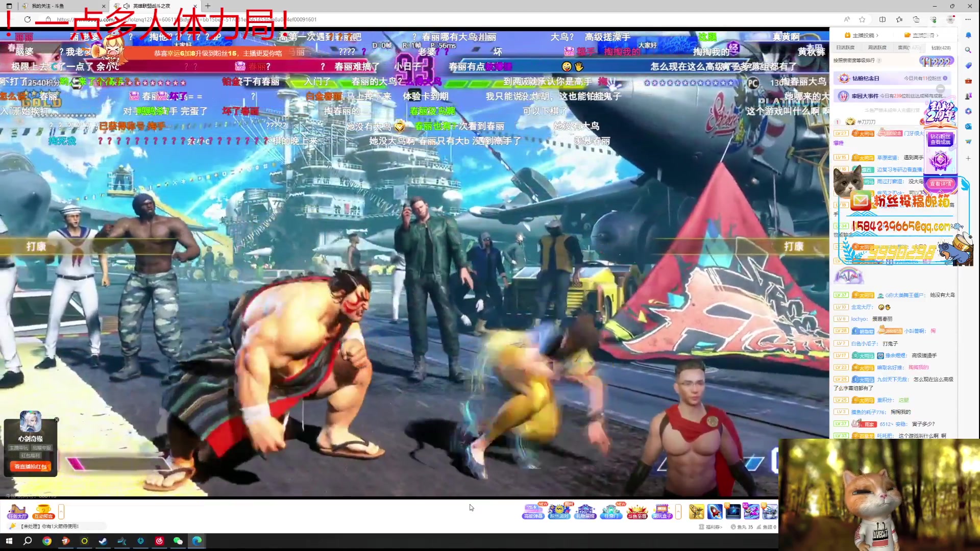Viewport: 980px width, 551px height.
Task: Send the golden airplane gift
Action: pos(696,511)
